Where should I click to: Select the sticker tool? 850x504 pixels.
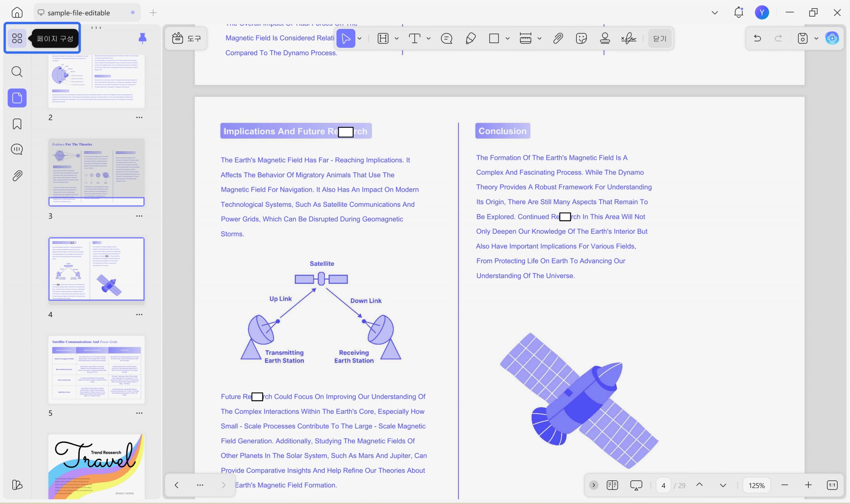581,39
